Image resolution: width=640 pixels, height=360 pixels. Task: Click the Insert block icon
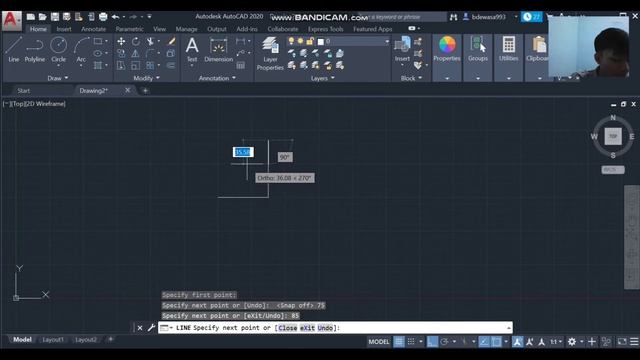point(402,49)
